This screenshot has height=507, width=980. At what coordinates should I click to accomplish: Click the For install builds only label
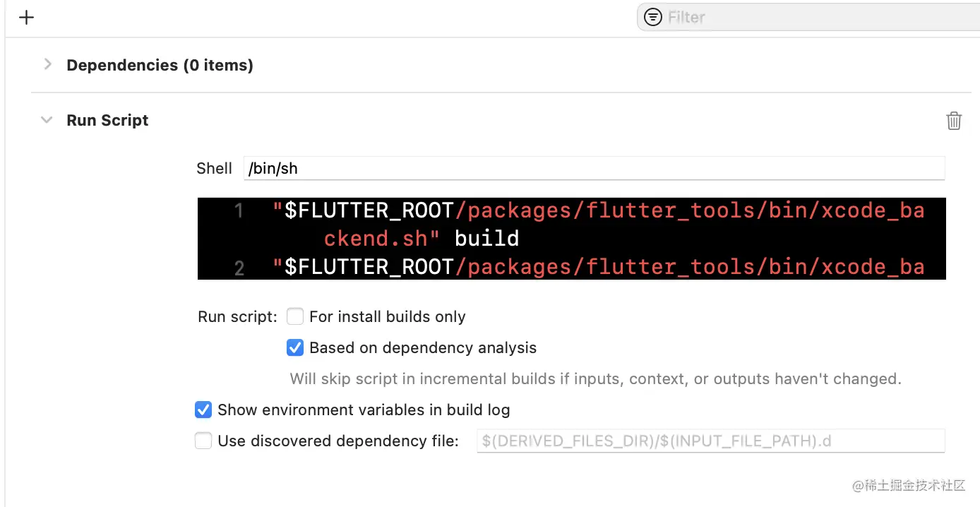387,316
